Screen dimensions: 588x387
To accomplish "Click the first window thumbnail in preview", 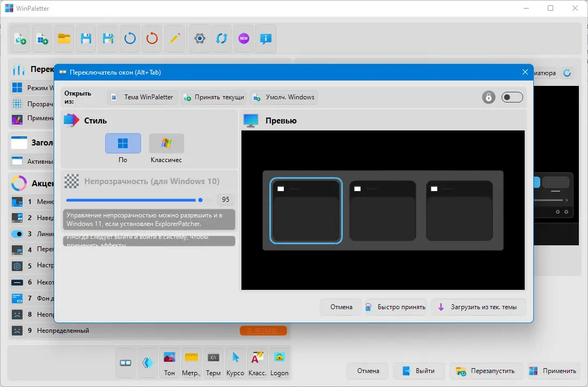I will [x=306, y=211].
